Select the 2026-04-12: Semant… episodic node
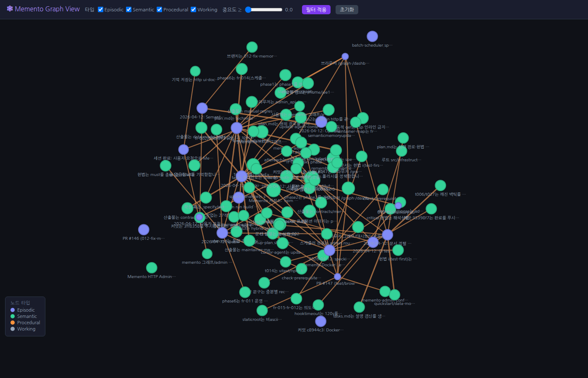 pos(202,108)
